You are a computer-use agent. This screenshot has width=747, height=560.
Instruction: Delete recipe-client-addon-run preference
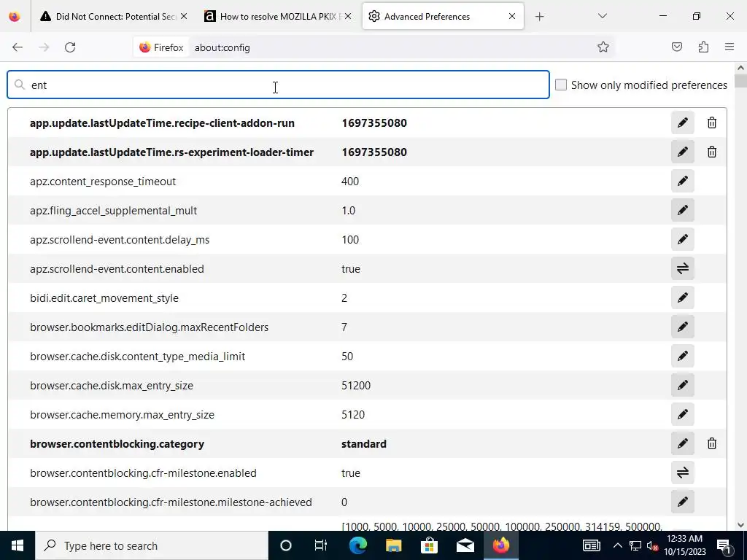pos(711,122)
